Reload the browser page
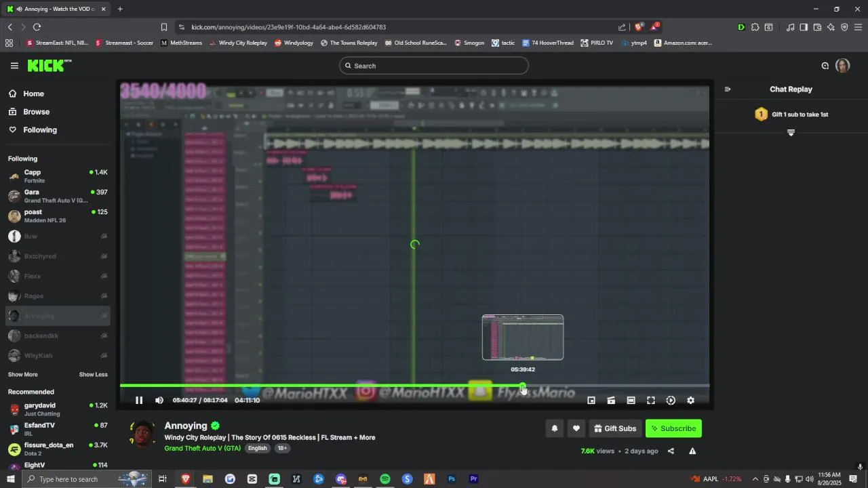Viewport: 868px width, 488px height. click(x=37, y=27)
